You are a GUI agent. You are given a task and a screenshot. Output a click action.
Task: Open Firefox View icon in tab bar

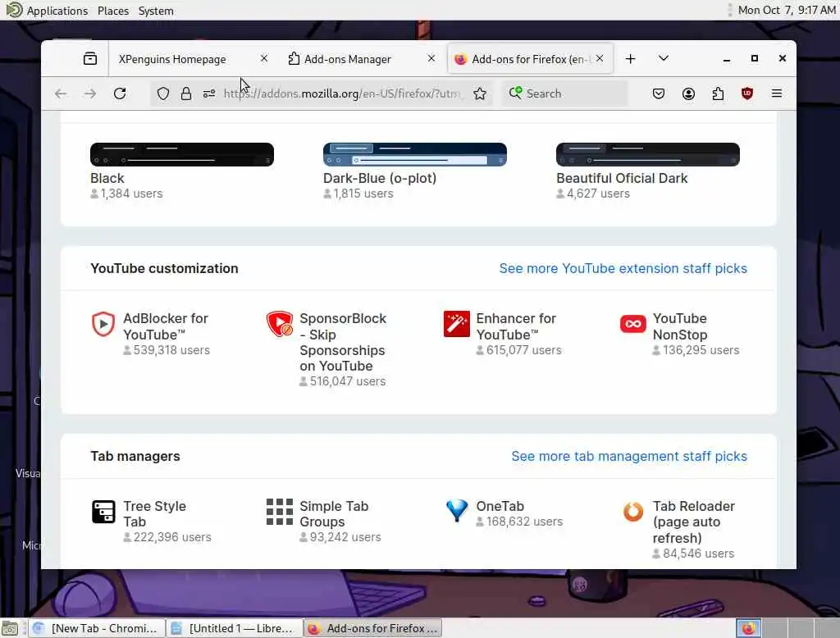(90, 58)
